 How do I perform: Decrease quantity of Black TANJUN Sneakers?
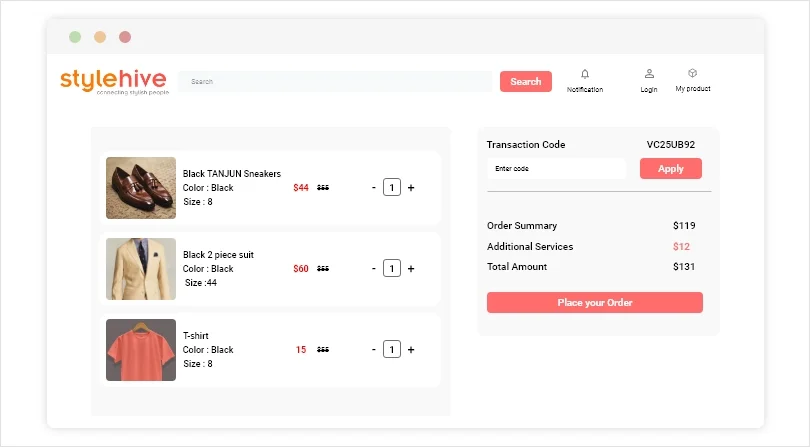coord(373,188)
